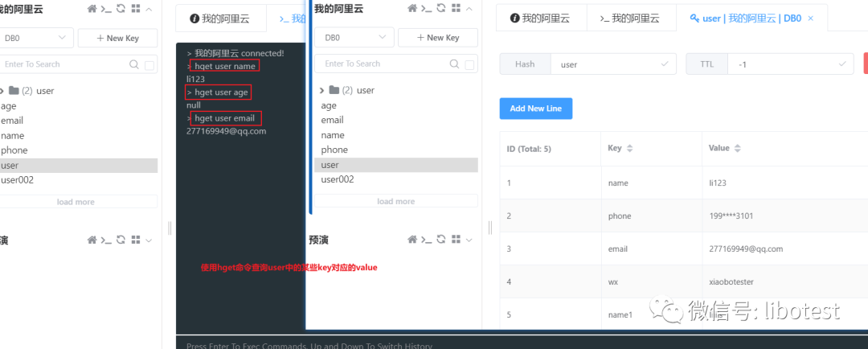Click value cell xiaobotester in wx row
Image resolution: width=868 pixels, height=349 pixels.
[731, 282]
